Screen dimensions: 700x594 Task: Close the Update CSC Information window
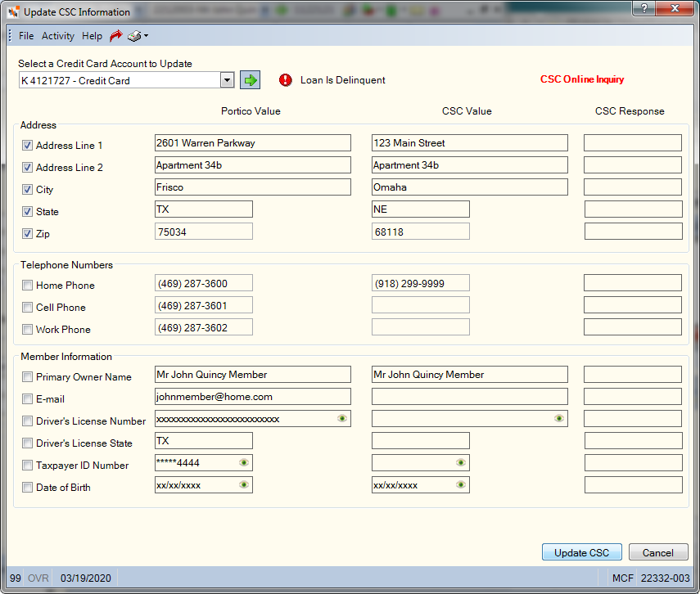pos(675,8)
